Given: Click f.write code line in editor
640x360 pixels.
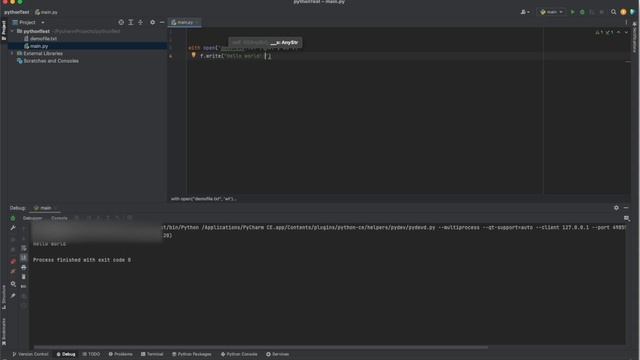Looking at the screenshot, I should coord(235,56).
